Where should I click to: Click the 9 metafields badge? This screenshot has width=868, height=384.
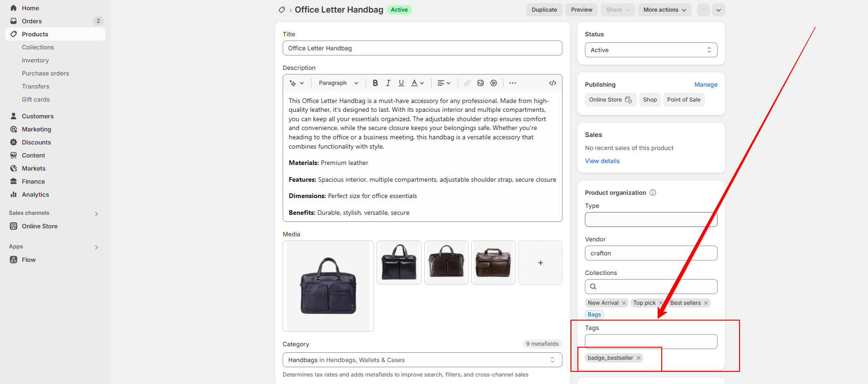click(542, 344)
